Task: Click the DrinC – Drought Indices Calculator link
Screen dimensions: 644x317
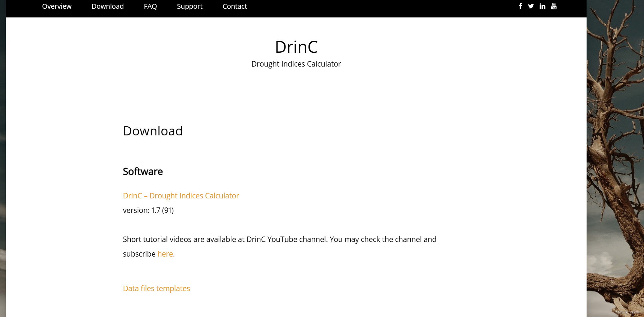Action: pos(181,196)
